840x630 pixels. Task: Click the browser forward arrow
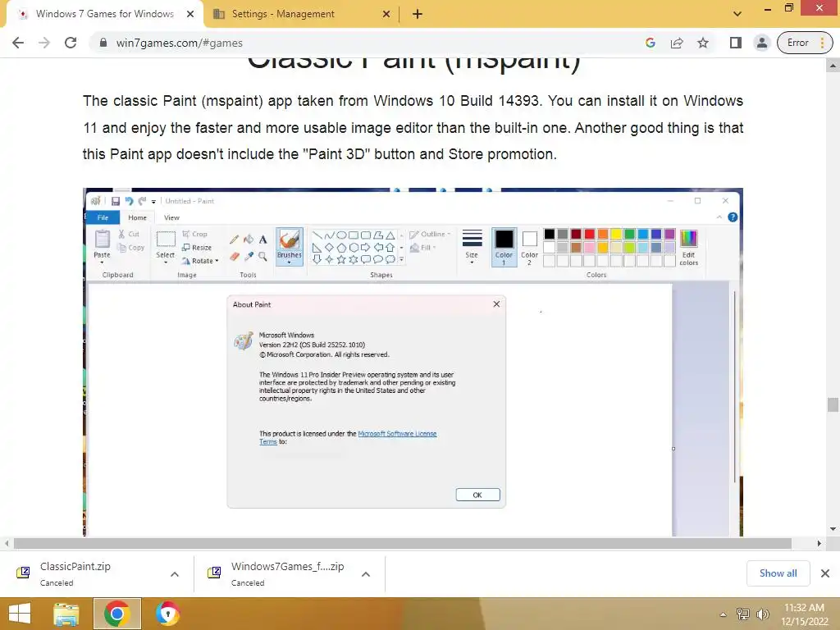pos(44,43)
